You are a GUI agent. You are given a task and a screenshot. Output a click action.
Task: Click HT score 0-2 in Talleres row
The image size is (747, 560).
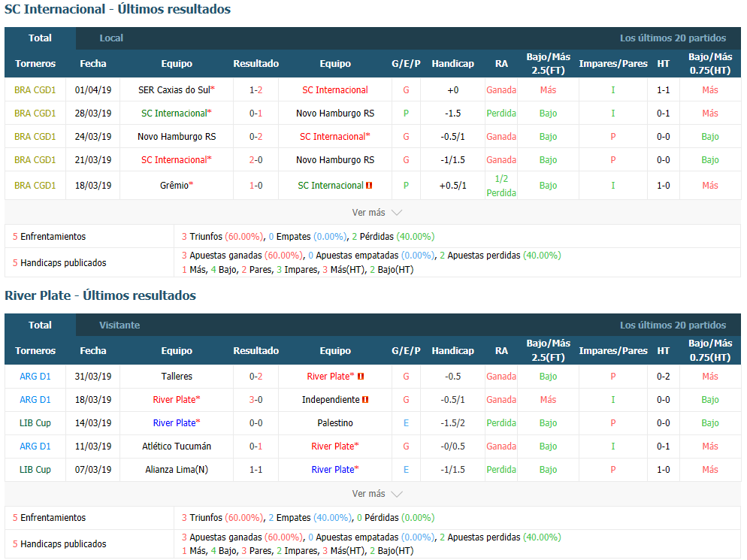pyautogui.click(x=663, y=377)
